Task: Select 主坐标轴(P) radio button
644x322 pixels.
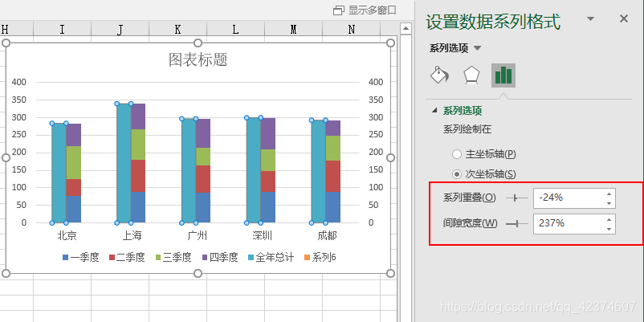Action: coord(456,154)
